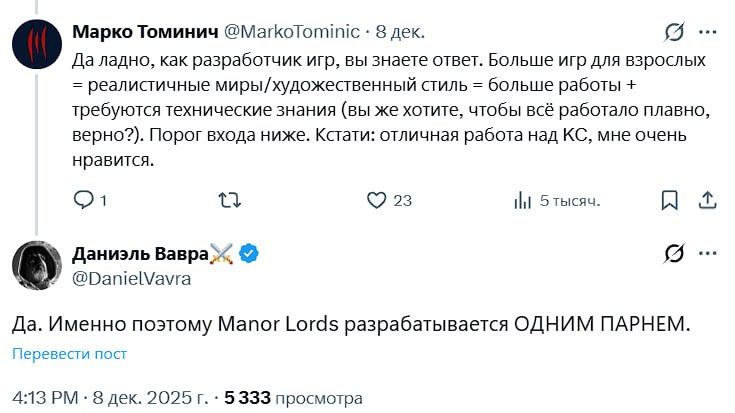
Task: Click the reply icon under Marko's tweet
Action: point(84,200)
